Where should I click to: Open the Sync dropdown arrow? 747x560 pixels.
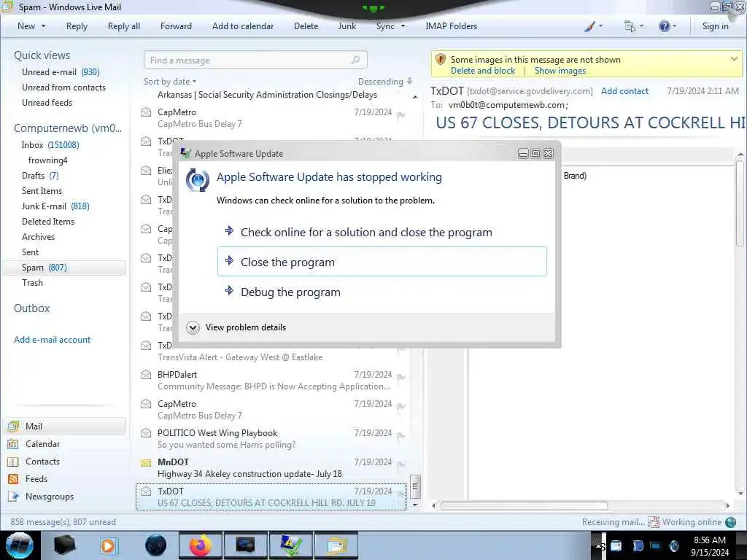(x=403, y=26)
